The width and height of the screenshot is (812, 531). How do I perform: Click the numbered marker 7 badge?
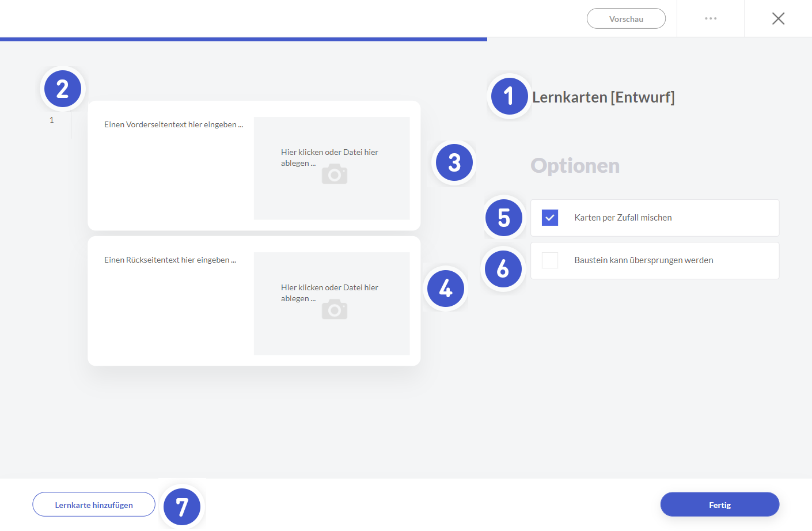[x=182, y=507]
